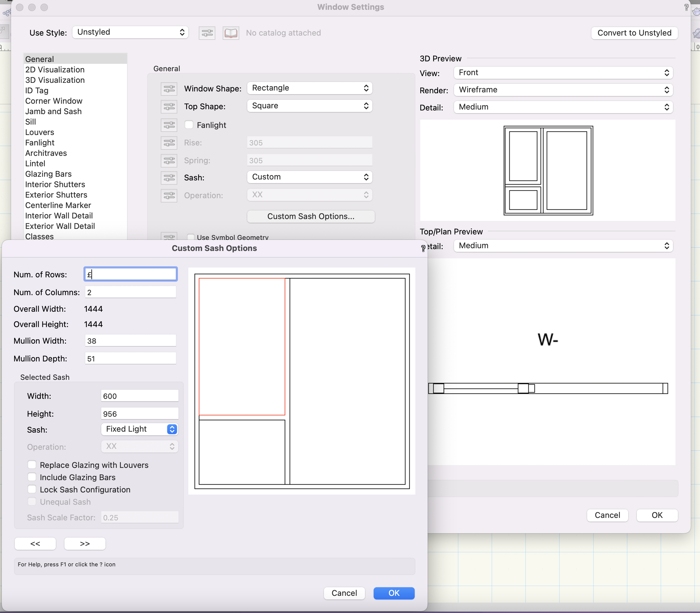Select Glazing Bars in sidebar list

pos(48,174)
